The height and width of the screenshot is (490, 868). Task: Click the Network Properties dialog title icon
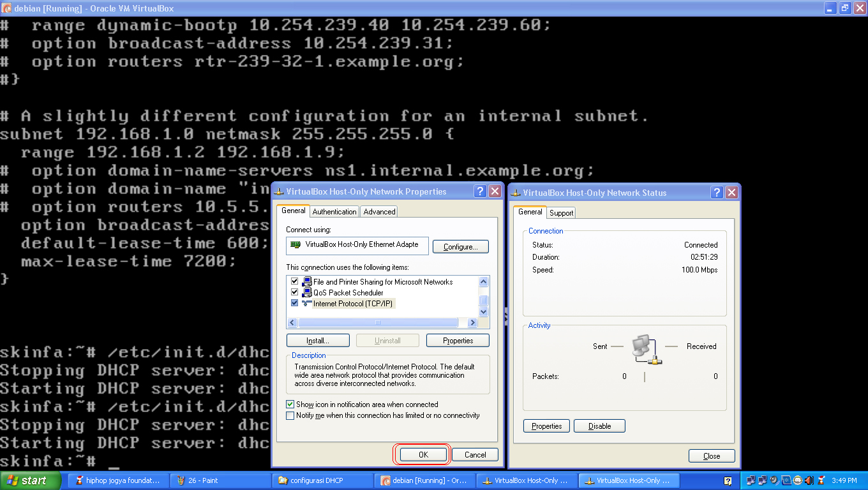279,191
